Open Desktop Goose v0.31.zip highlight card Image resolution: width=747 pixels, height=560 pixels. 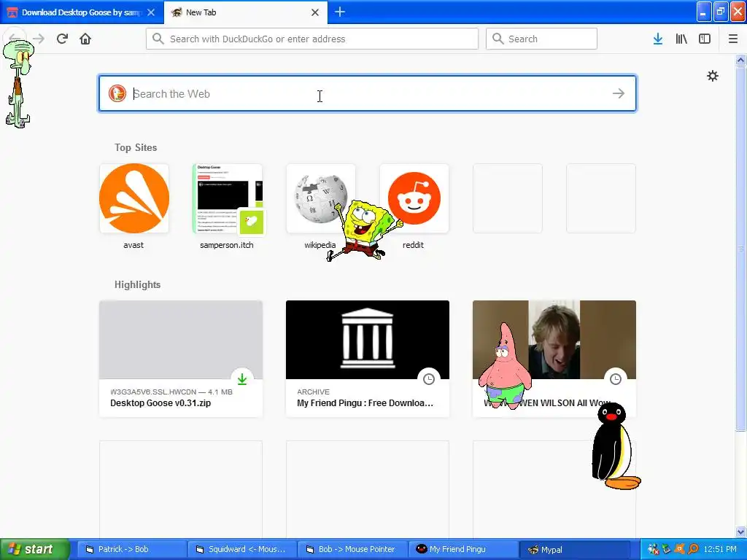[x=181, y=359]
